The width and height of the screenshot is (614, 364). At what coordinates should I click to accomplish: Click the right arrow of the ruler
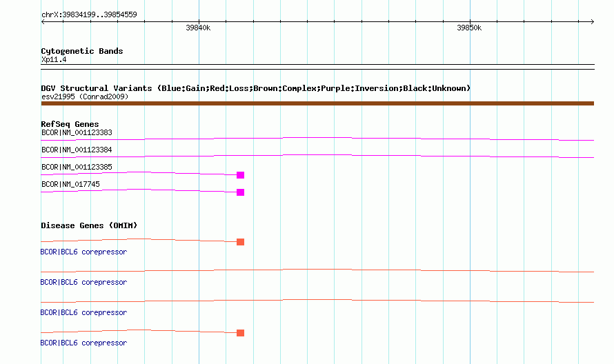coord(592,22)
